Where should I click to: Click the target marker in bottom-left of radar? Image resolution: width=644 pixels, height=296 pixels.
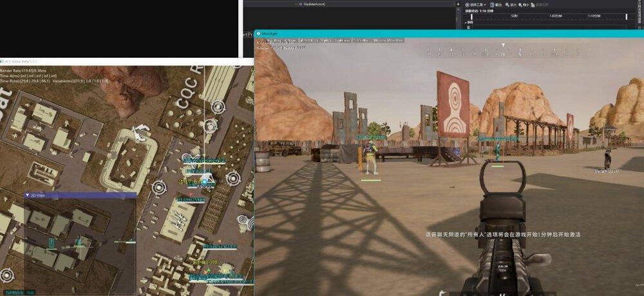7,275
